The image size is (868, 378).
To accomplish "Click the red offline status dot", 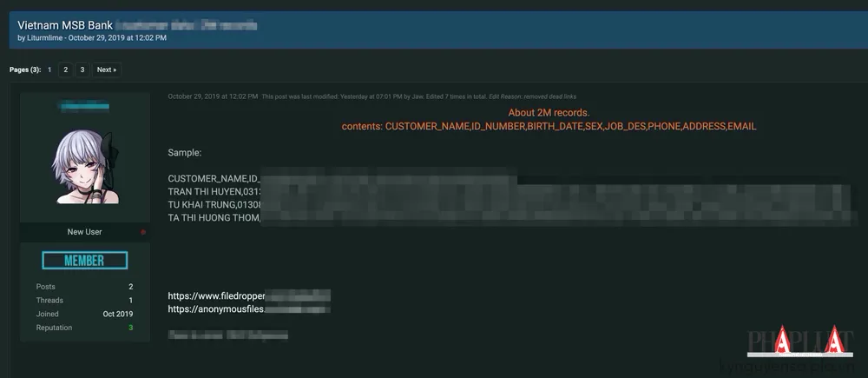I will 143,232.
